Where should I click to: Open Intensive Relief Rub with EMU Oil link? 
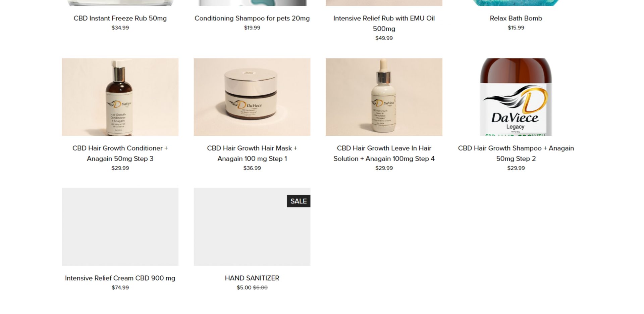[x=384, y=23]
